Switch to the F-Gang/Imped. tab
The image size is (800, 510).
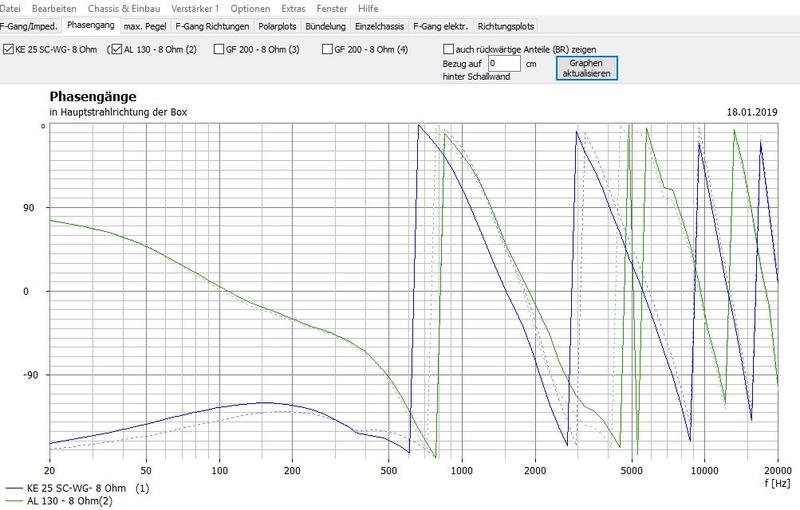29,26
